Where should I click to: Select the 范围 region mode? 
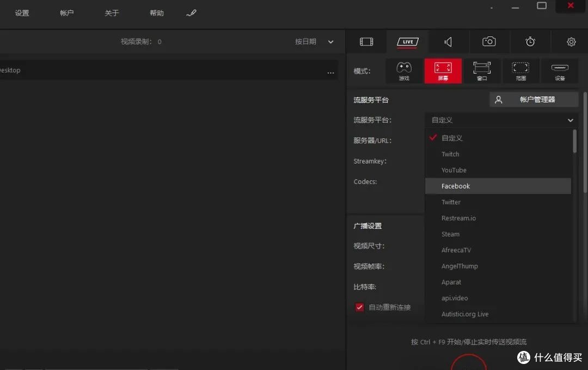(520, 71)
